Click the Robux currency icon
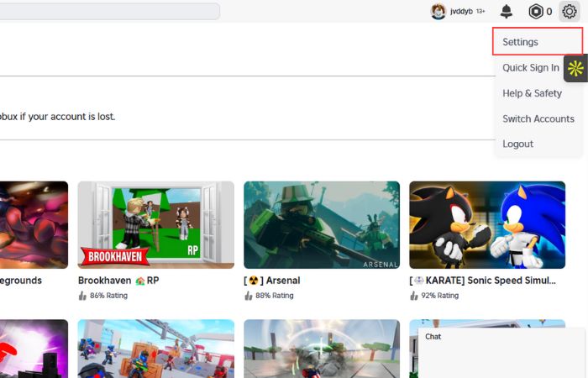Screen dimensions: 588x378 pyautogui.click(x=536, y=12)
